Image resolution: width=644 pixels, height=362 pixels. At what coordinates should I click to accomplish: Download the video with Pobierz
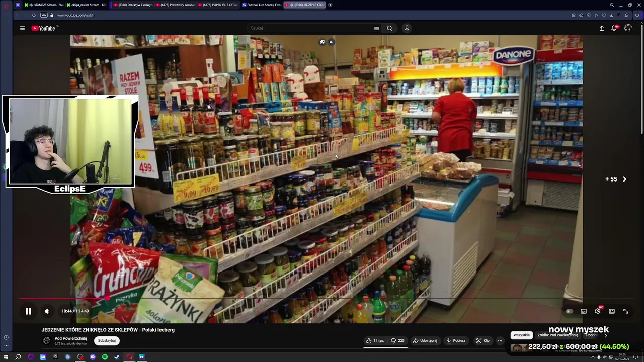(x=456, y=340)
